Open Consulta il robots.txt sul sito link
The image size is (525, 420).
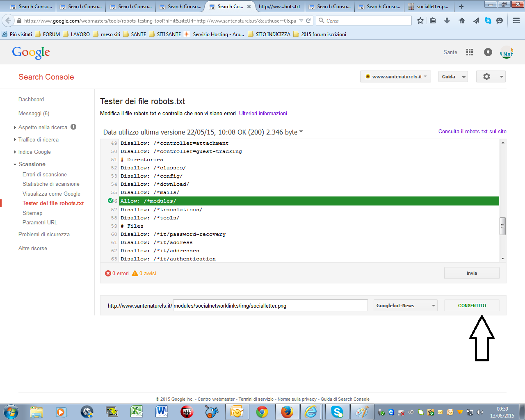click(x=472, y=131)
